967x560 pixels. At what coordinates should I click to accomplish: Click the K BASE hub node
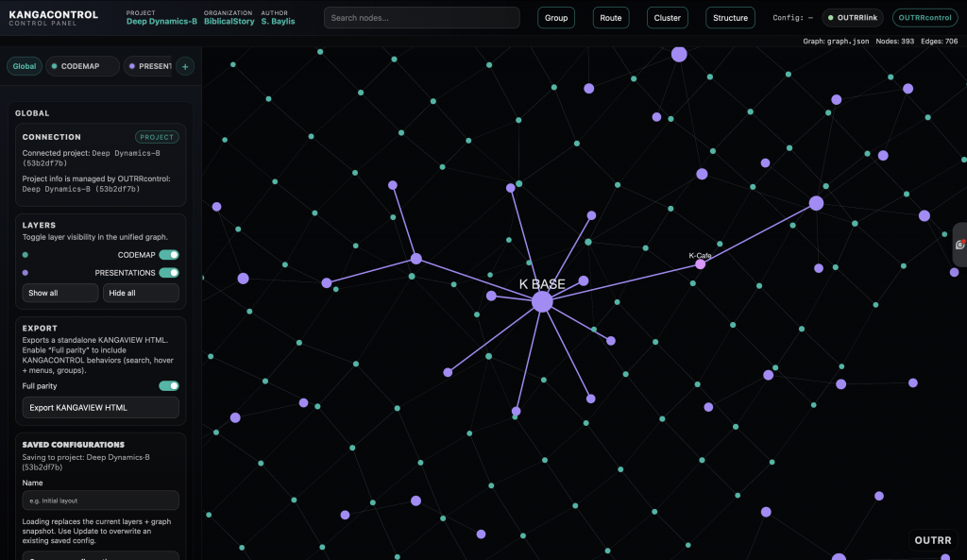(541, 301)
